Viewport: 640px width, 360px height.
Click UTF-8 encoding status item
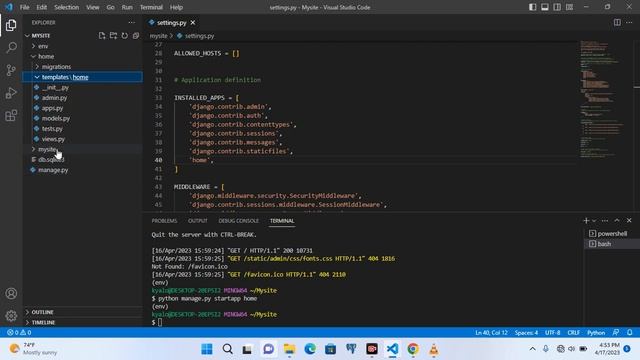click(x=553, y=332)
